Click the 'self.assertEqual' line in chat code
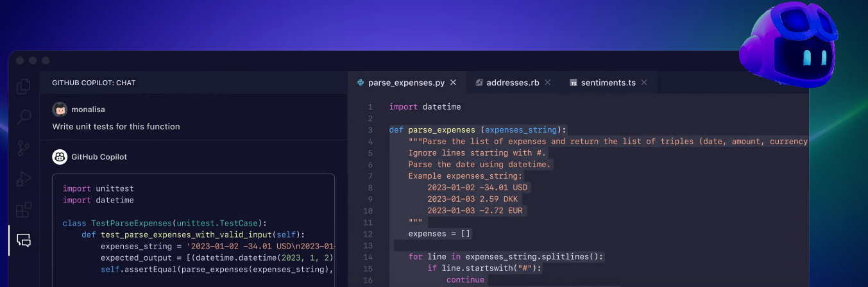Viewport: 868px width, 287px height. (x=217, y=269)
